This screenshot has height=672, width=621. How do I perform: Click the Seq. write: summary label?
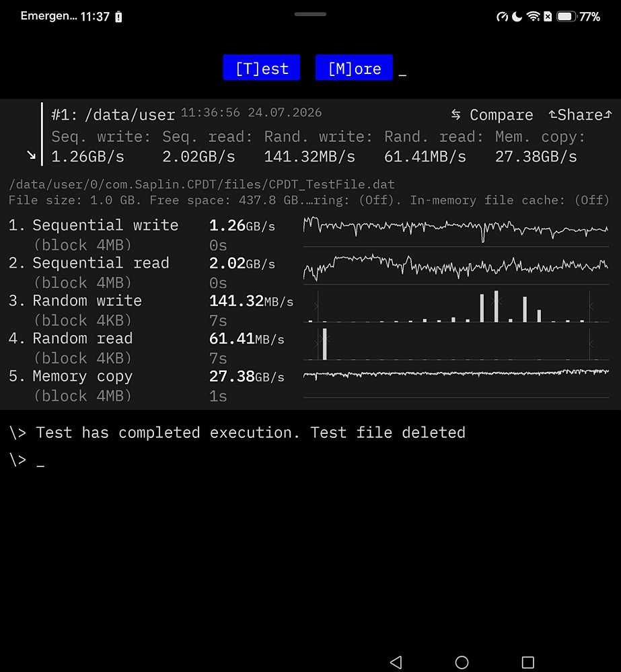101,137
